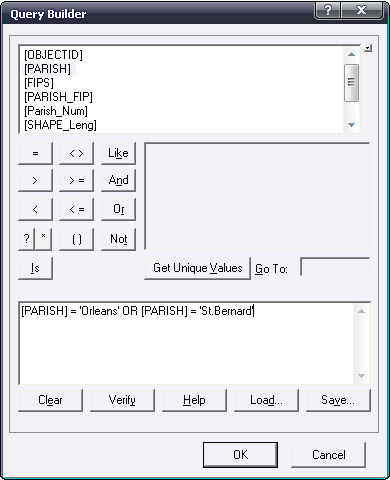
Task: Click the Verify button
Action: (122, 400)
